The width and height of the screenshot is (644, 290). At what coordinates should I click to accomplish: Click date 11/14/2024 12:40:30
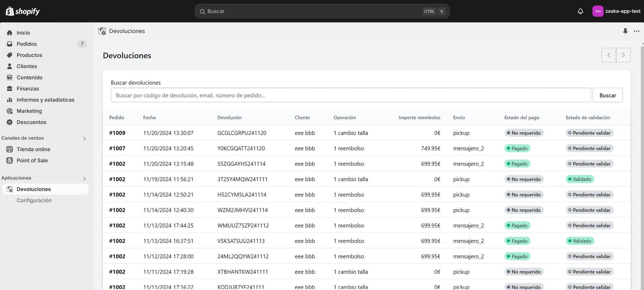168,210
